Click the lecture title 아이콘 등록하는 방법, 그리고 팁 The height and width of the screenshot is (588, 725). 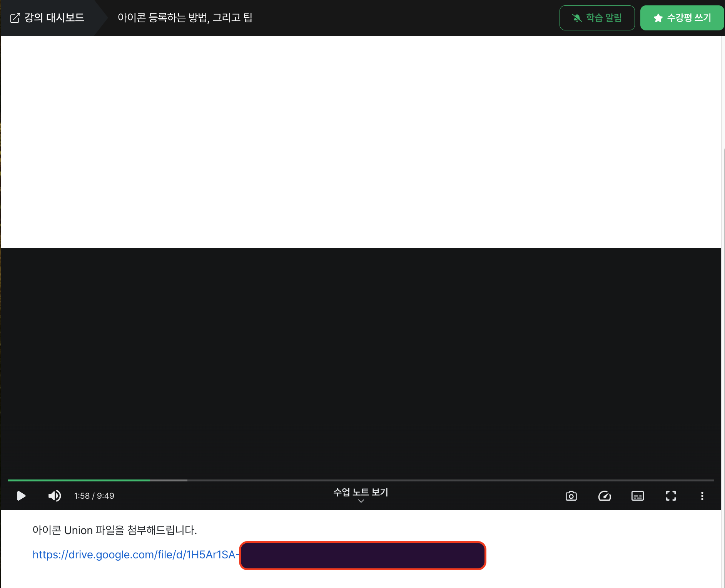pyautogui.click(x=185, y=18)
